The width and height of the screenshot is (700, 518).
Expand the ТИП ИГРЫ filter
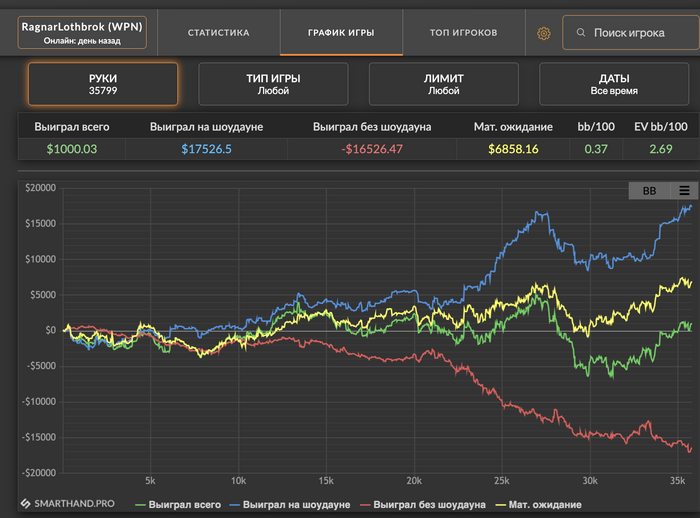click(273, 84)
